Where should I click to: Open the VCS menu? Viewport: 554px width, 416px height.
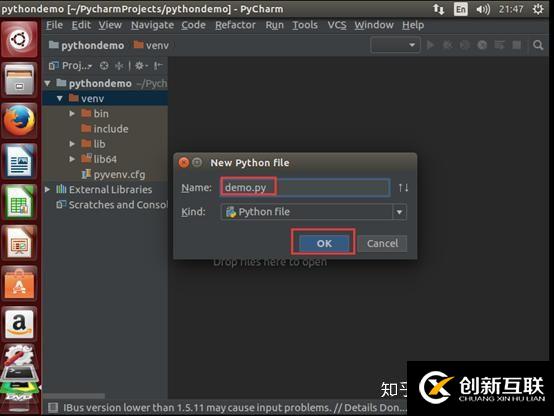pos(337,25)
